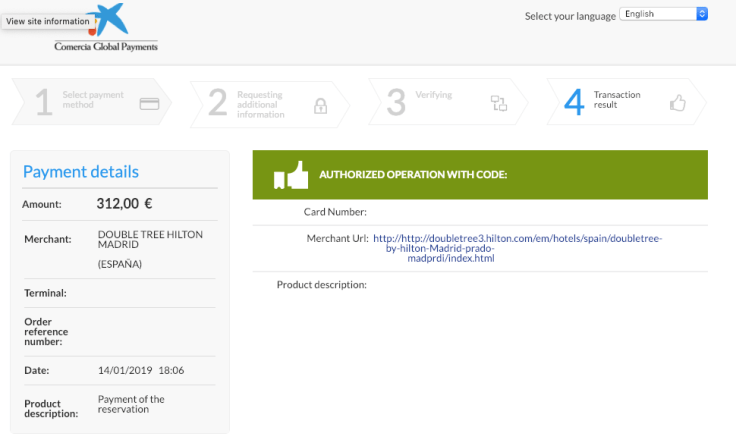Screen dimensions: 736x446
Task: Click the Date: label
Action: 37,370
